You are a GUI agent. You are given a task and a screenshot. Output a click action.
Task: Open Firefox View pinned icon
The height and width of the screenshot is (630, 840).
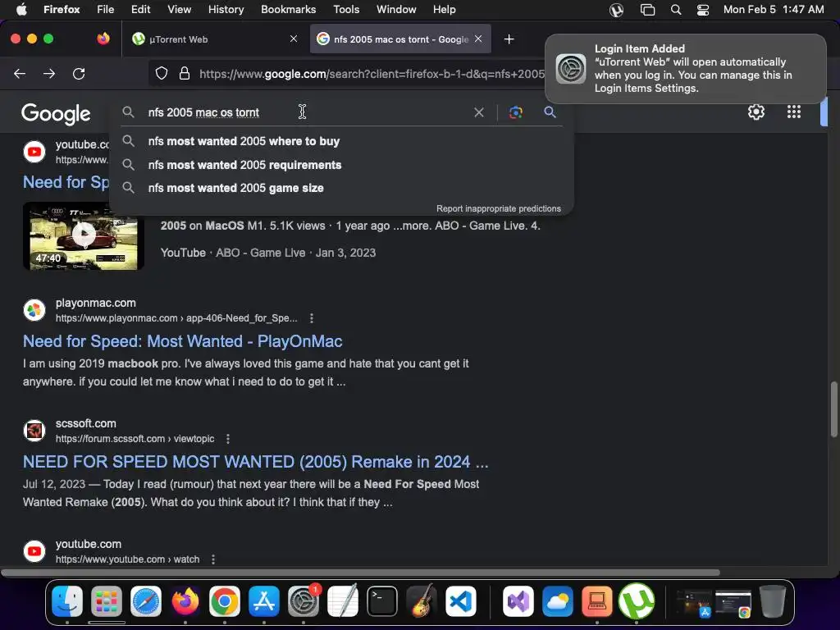103,39
